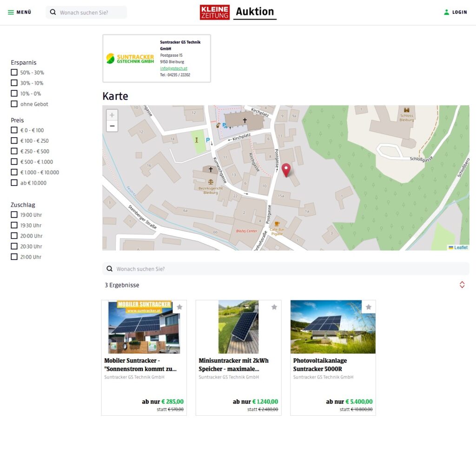Enable the 50% - 30% Ersparnis filter
The height and width of the screenshot is (452, 476).
click(14, 73)
